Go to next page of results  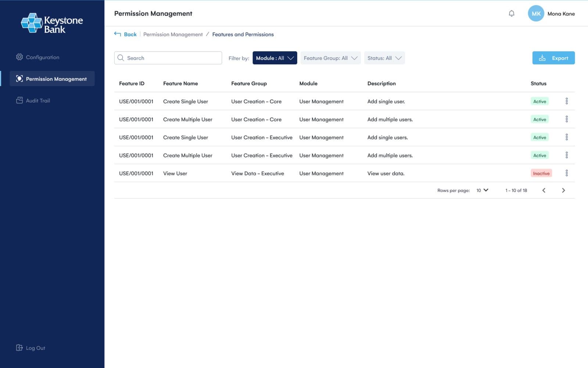[563, 190]
